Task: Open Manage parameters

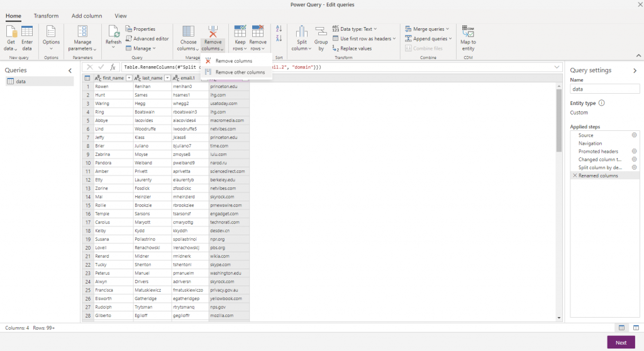Action: point(82,38)
